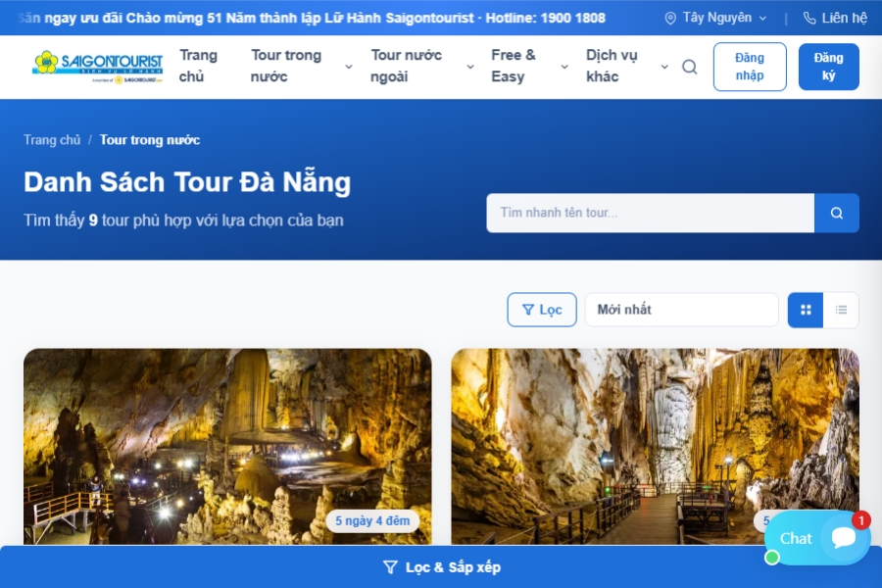Click Trang chủ breadcrumb link
The height and width of the screenshot is (588, 882).
(x=52, y=140)
